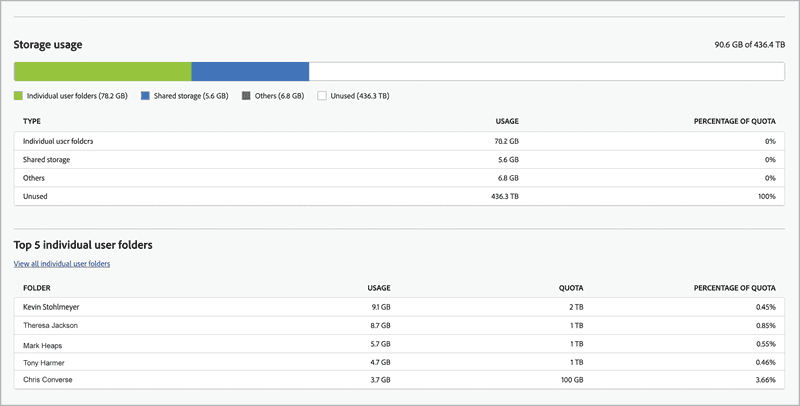
Task: Click the 100 GB quota value
Action: tap(572, 380)
